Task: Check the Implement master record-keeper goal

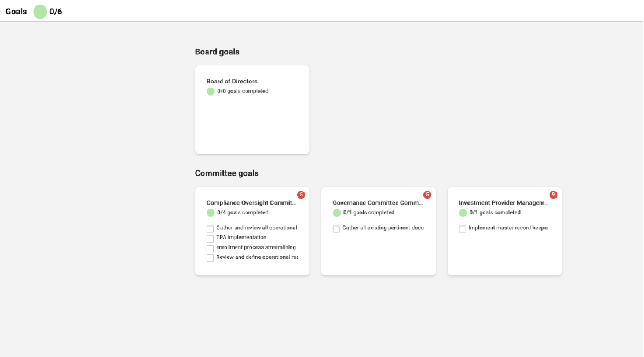Action: click(462, 229)
